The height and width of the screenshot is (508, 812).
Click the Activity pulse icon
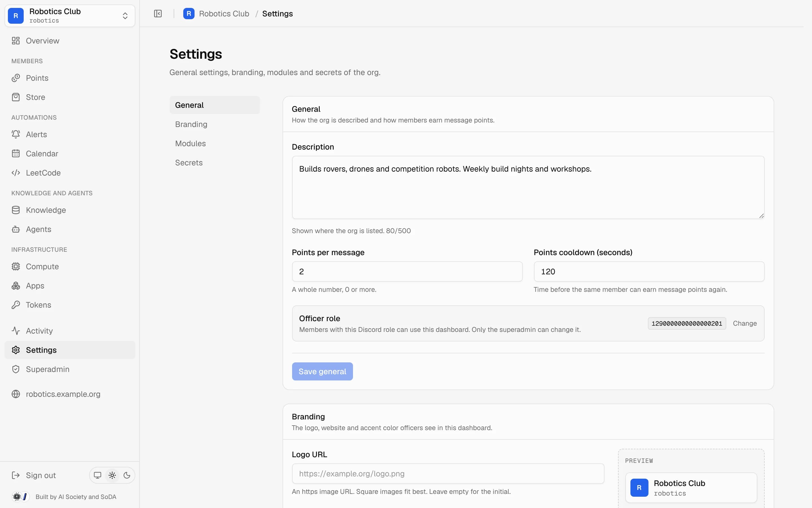coord(16,330)
